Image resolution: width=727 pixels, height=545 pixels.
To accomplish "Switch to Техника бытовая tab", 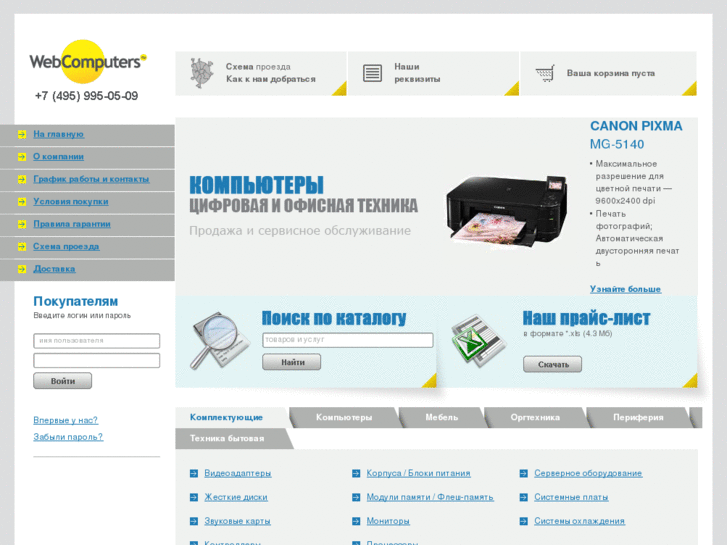I will [x=227, y=438].
